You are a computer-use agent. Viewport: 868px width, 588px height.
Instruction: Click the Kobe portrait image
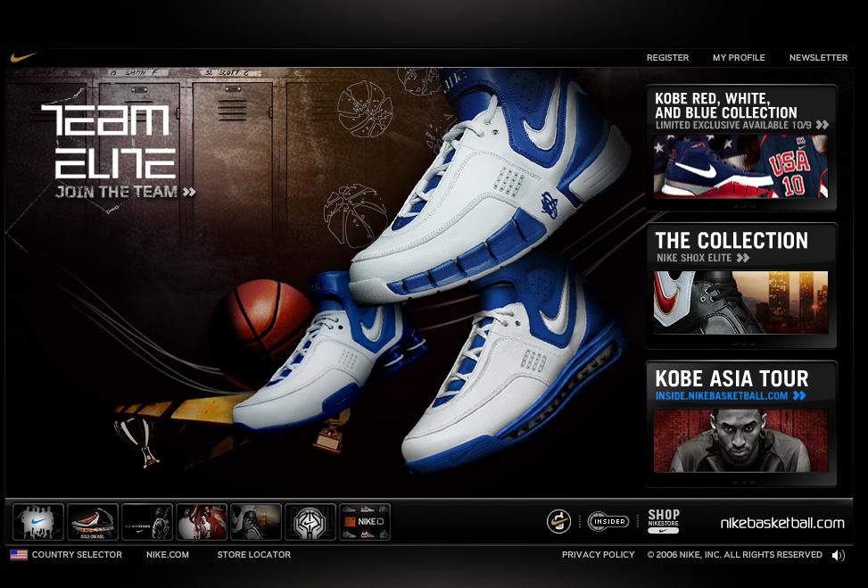tap(740, 441)
